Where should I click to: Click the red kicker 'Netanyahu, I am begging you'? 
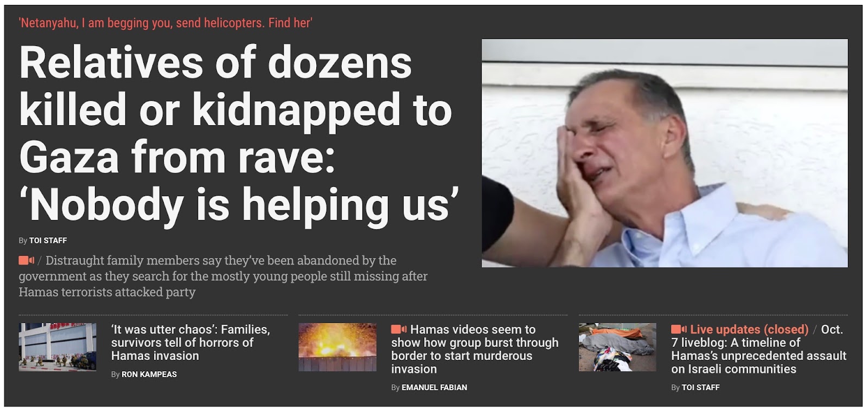[165, 23]
